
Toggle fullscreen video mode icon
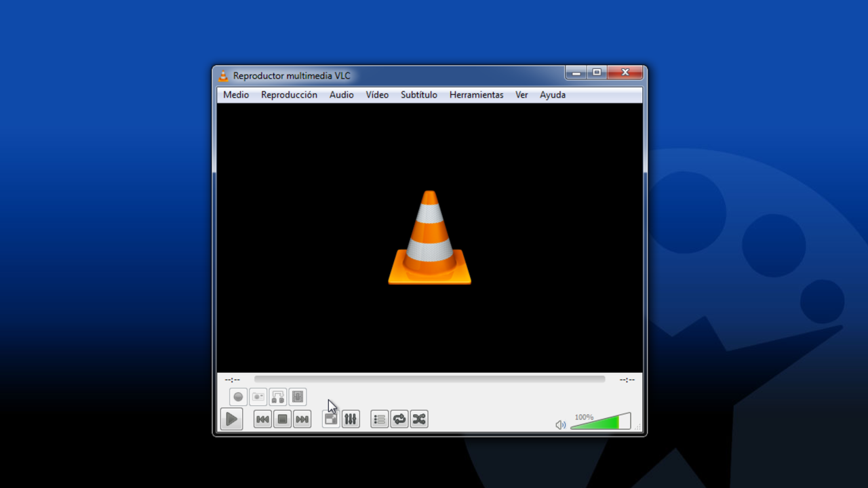331,420
